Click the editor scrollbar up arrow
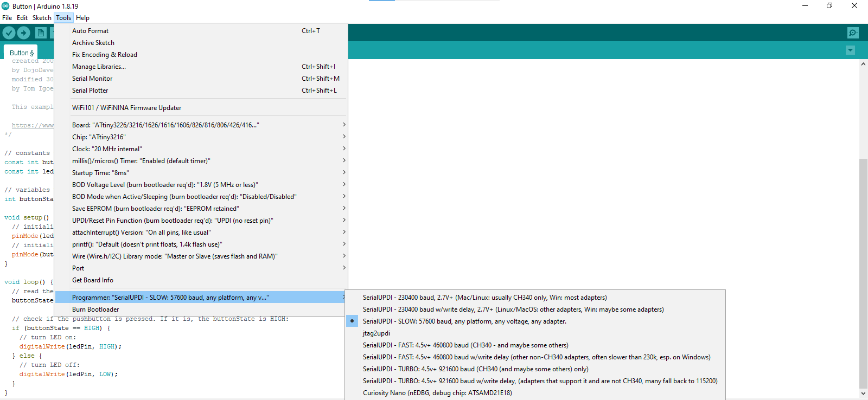The height and width of the screenshot is (400, 868). (x=863, y=64)
